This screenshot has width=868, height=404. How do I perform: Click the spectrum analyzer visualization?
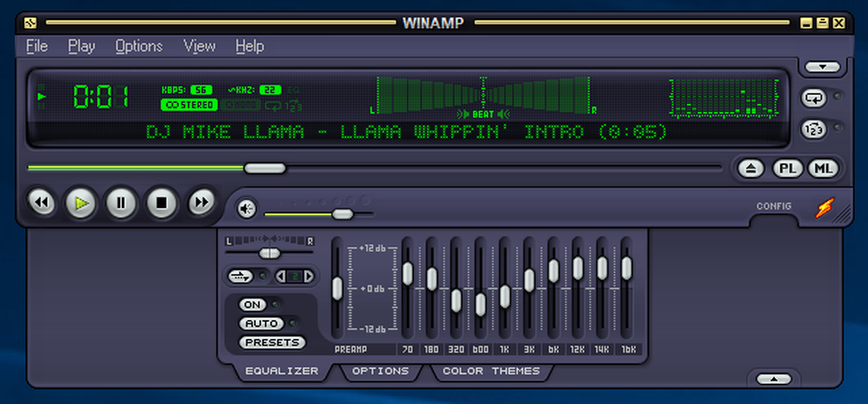pos(724,99)
